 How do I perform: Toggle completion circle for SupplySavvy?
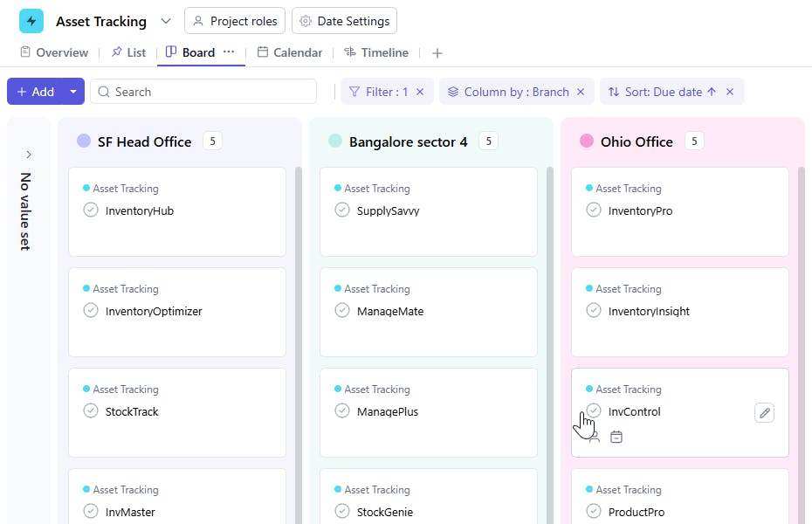(341, 210)
